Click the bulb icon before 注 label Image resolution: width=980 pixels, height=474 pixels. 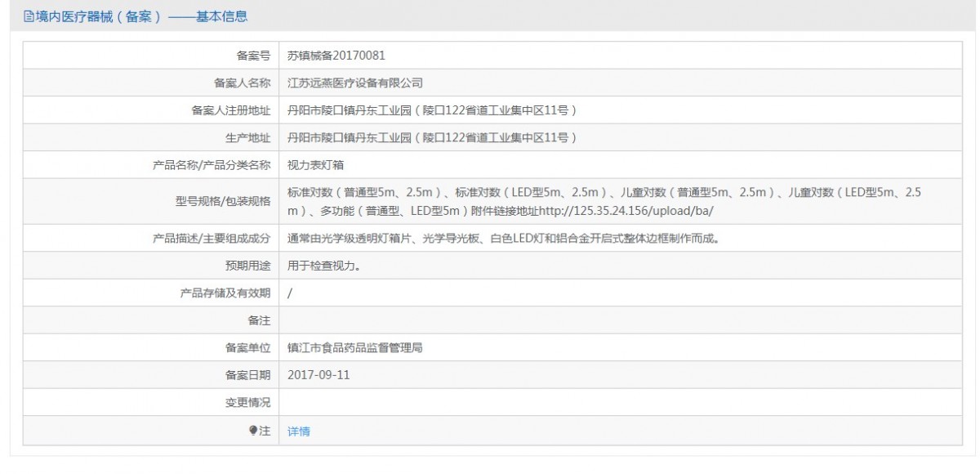254,431
